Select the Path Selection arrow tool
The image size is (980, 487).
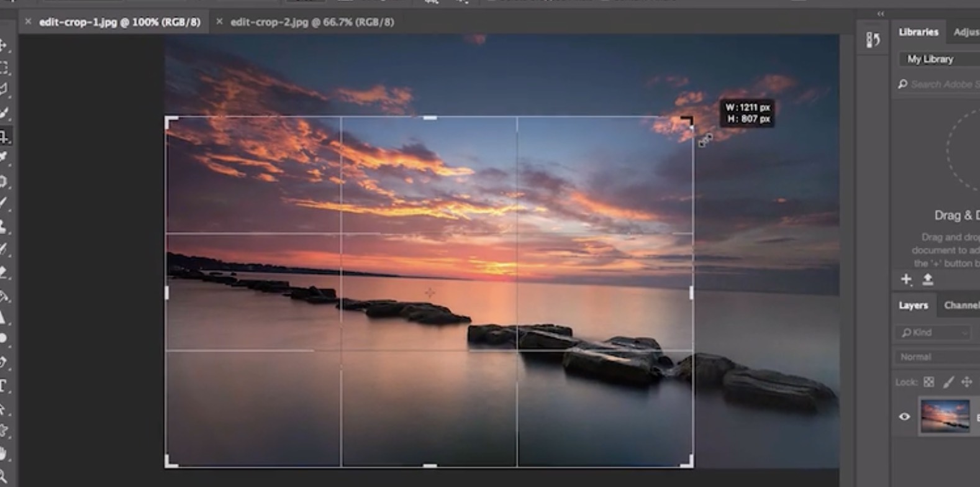[4, 408]
